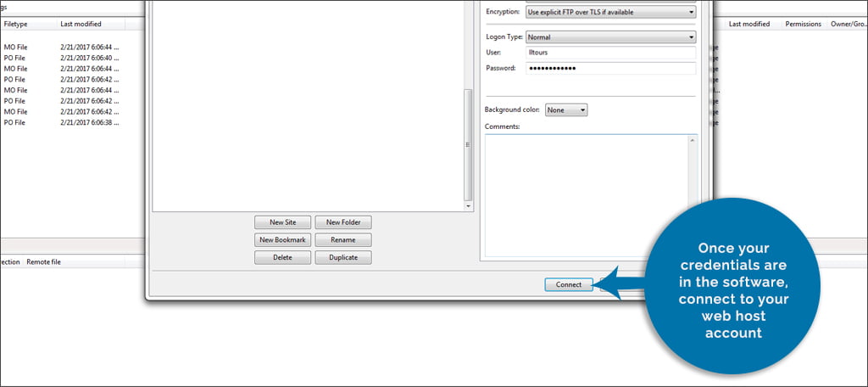Click the New Folder button
This screenshot has height=387, width=868.
343,222
